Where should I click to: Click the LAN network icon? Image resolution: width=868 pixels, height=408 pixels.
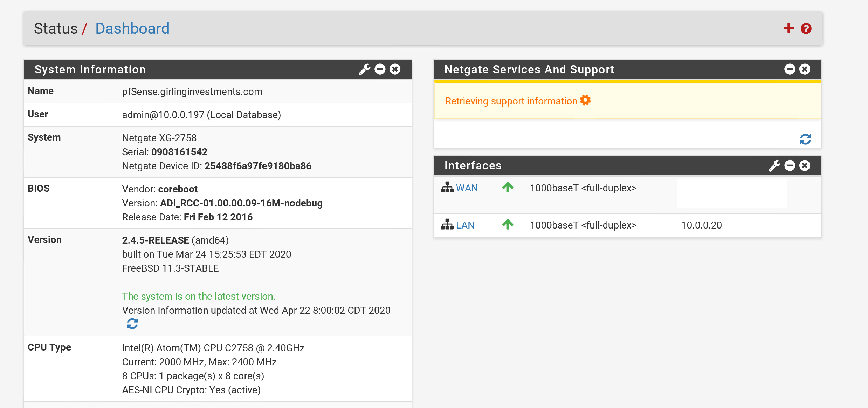tap(447, 224)
